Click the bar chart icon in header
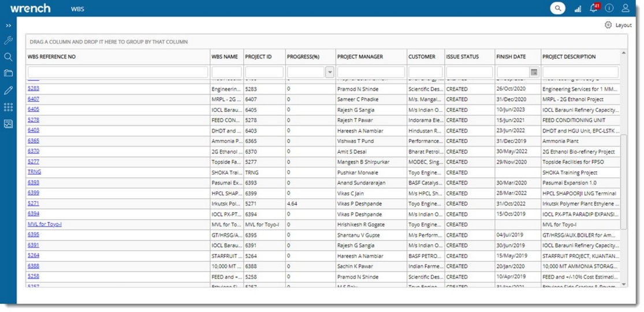 click(x=578, y=9)
